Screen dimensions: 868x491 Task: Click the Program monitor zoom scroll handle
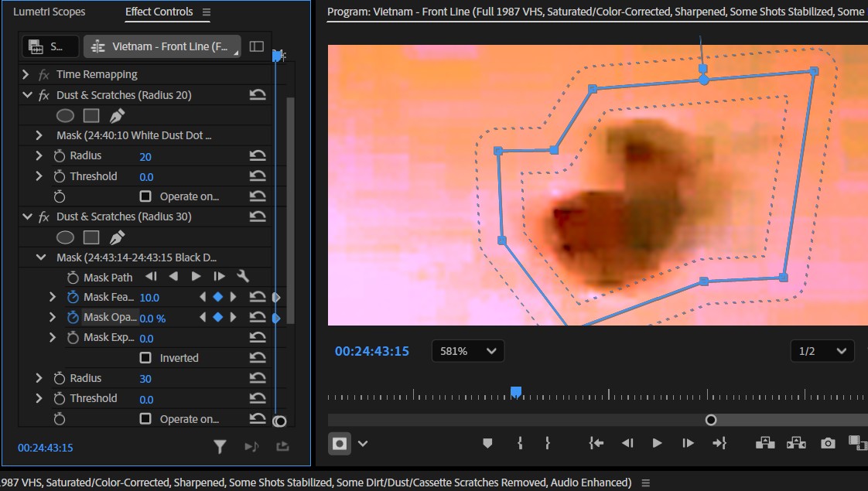point(711,420)
